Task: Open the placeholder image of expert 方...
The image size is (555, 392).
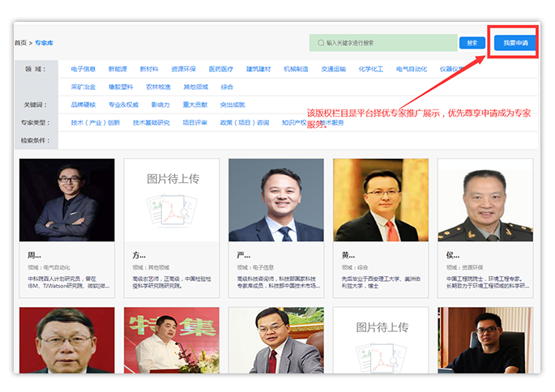Action: (x=172, y=200)
